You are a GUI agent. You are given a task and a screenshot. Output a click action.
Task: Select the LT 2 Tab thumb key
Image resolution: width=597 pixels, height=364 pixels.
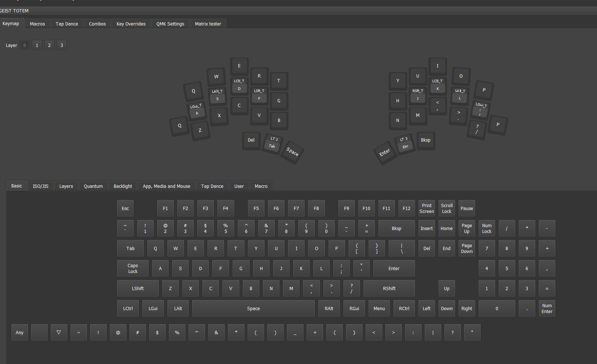273,143
